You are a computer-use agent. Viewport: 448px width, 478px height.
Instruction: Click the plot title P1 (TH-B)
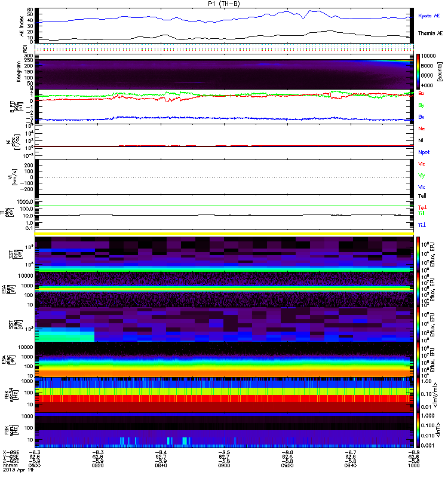(224, 4)
